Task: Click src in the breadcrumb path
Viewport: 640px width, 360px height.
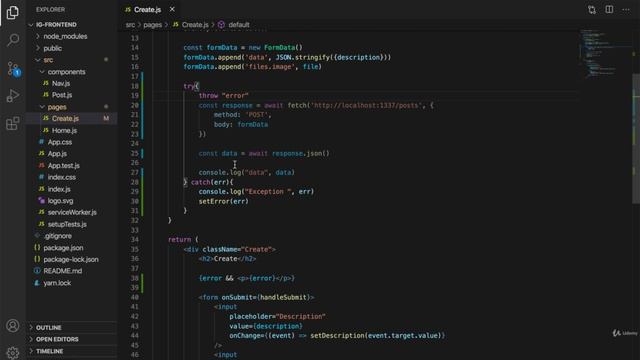Action: pos(130,25)
